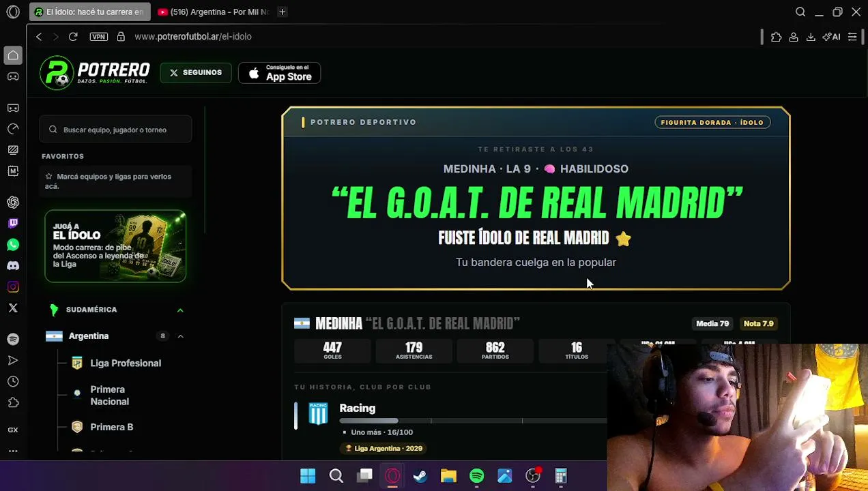Click the address bar URL

tap(193, 36)
